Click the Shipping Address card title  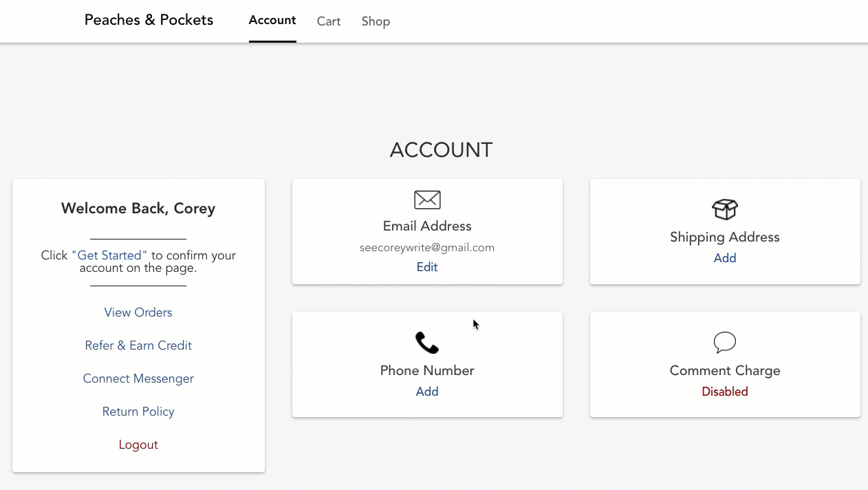pyautogui.click(x=725, y=237)
